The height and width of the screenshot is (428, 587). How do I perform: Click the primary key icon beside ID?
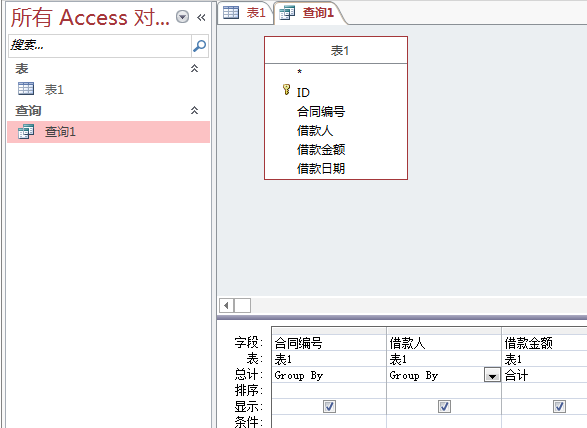pos(286,89)
